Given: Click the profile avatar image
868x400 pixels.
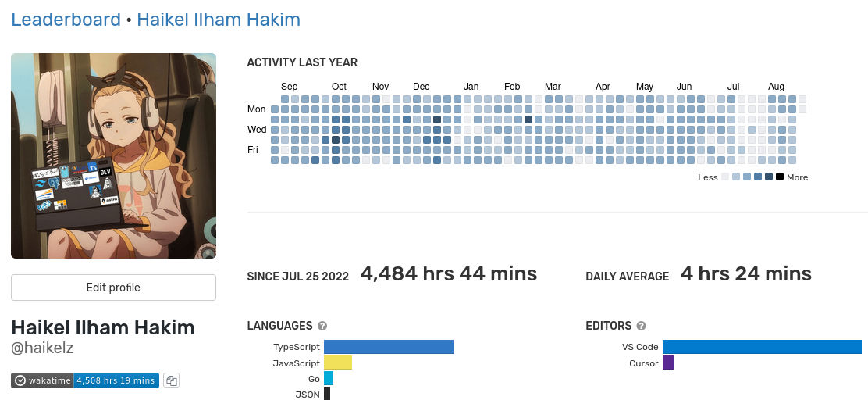Looking at the screenshot, I should click(113, 155).
